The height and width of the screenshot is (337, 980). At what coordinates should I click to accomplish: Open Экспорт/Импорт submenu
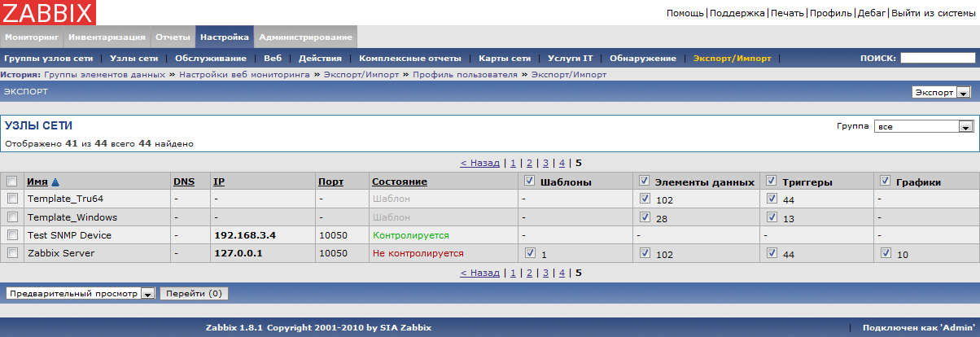pos(732,59)
